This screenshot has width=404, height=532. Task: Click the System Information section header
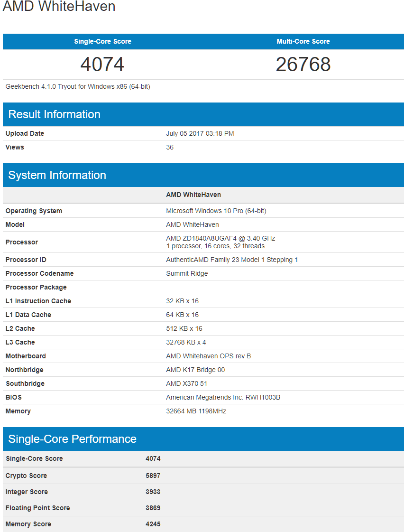point(57,175)
